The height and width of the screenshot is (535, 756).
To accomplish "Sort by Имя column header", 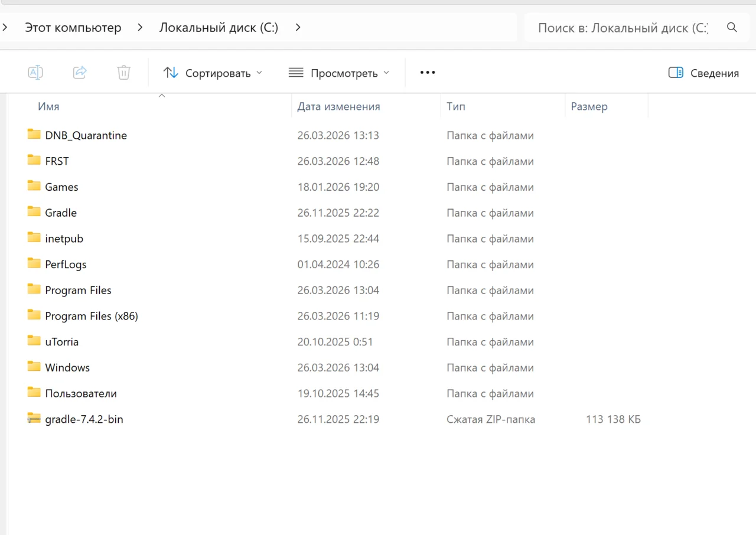I will click(48, 107).
